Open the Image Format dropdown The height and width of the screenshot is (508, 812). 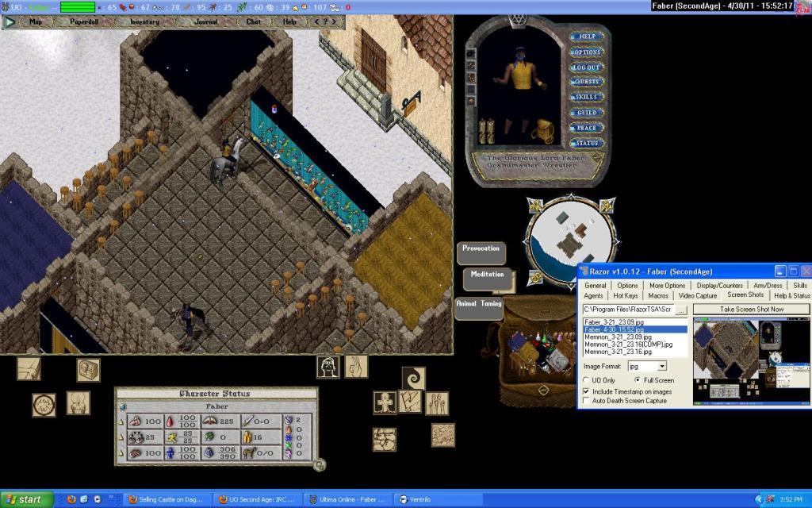coord(661,366)
